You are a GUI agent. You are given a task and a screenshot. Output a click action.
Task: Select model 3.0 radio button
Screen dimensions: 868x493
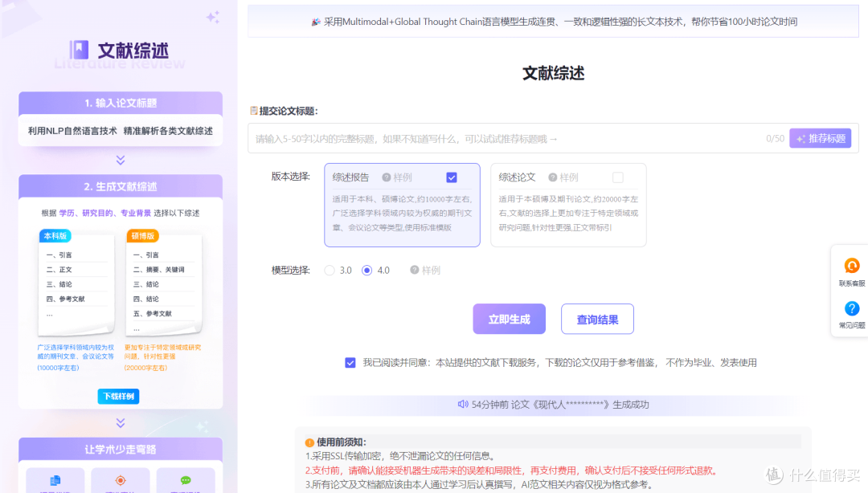coord(330,270)
